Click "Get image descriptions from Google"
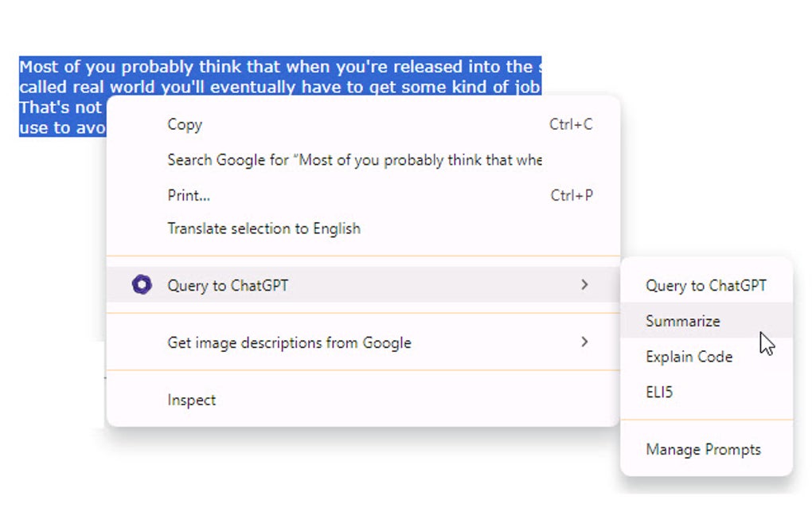This screenshot has height=508, width=812. pyautogui.click(x=289, y=342)
